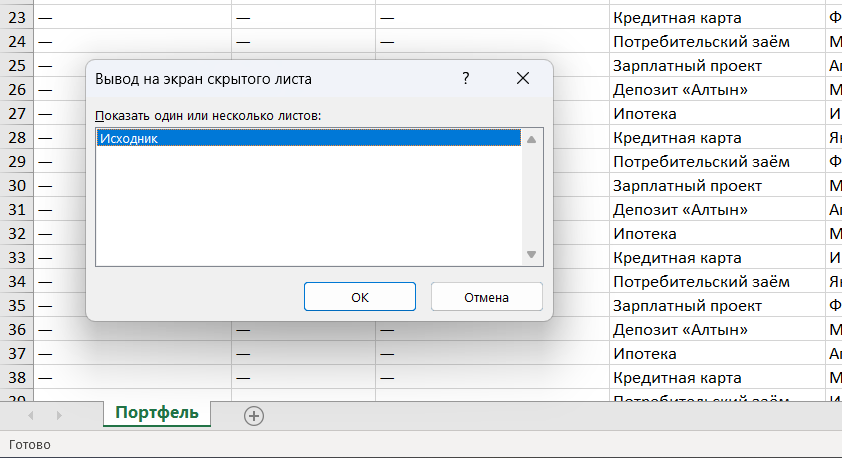The image size is (842, 458).
Task: Click Кредитная карта cell in row 23
Action: [717, 18]
